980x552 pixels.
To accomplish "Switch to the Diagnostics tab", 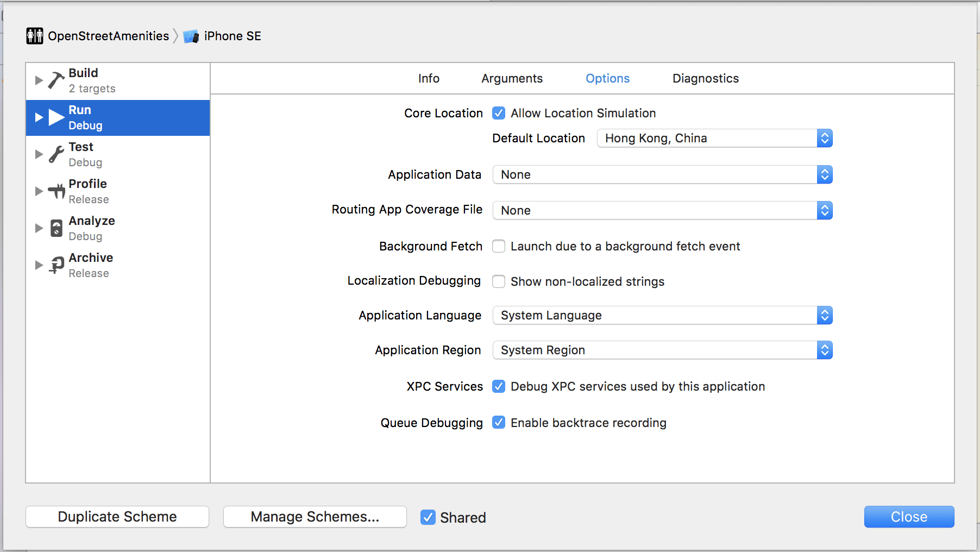I will 705,78.
